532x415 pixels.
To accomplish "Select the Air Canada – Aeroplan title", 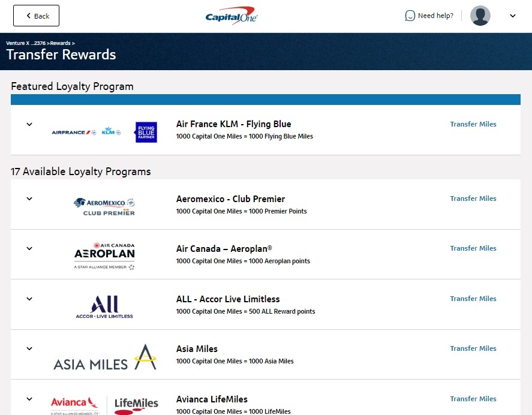I will [224, 249].
